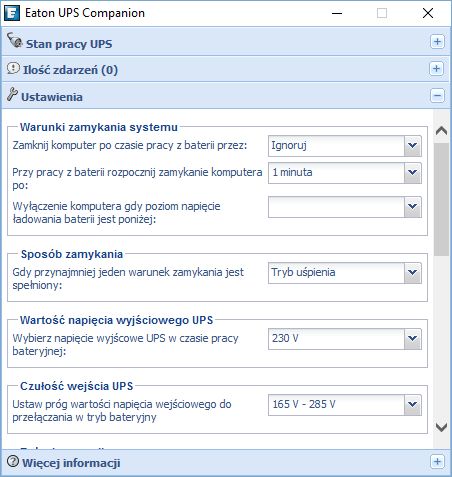The height and width of the screenshot is (477, 452).
Task: Expand the Stan pracy UPS section with plus
Action: 437,42
